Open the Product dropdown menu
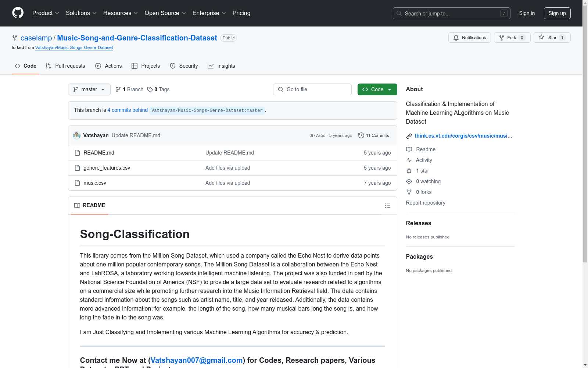The width and height of the screenshot is (588, 368). (x=46, y=13)
